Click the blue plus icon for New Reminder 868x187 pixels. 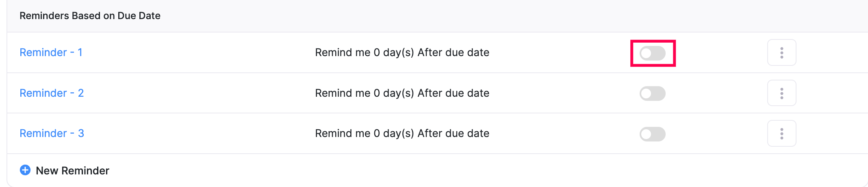pos(25,170)
